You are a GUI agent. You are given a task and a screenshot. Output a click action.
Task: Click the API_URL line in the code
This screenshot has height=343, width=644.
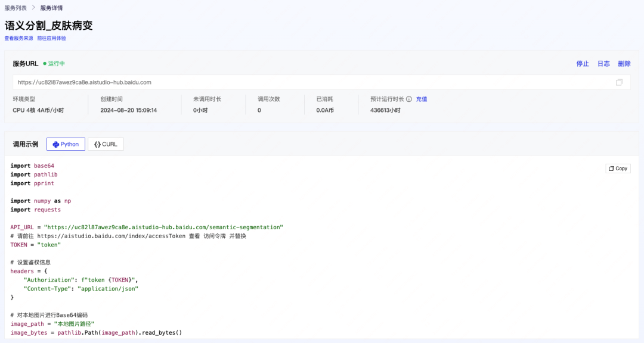[x=147, y=227]
